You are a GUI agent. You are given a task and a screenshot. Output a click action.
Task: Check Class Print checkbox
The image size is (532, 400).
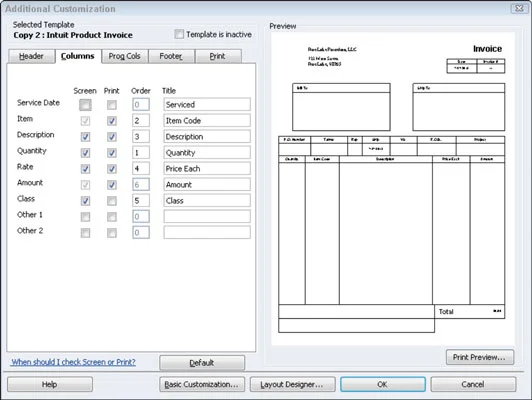point(112,201)
